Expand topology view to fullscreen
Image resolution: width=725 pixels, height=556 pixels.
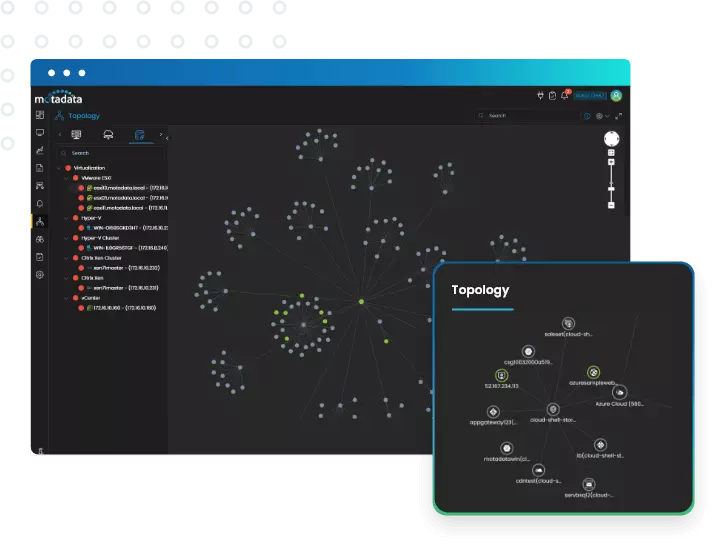(618, 116)
